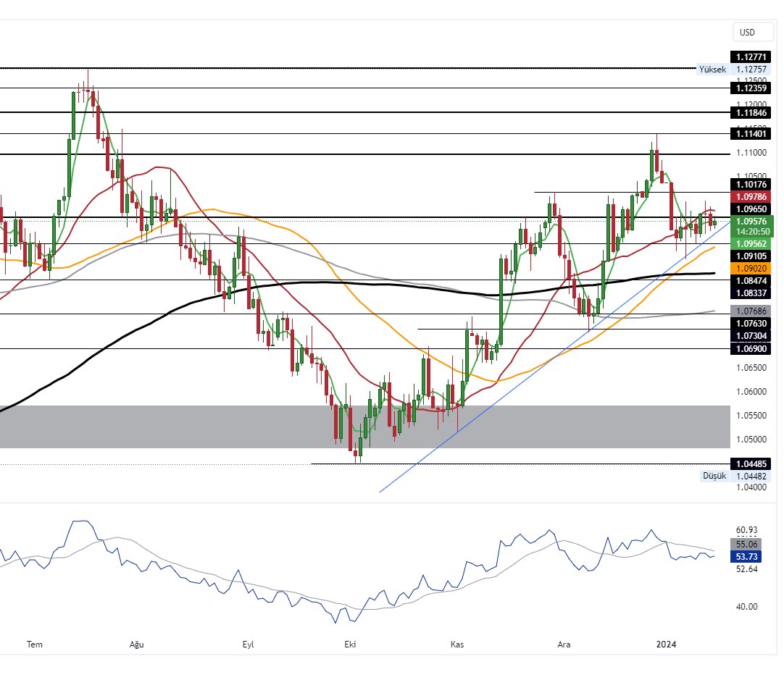The image size is (784, 680).
Task: Click the light green 1.09562 price label
Action: click(x=751, y=245)
